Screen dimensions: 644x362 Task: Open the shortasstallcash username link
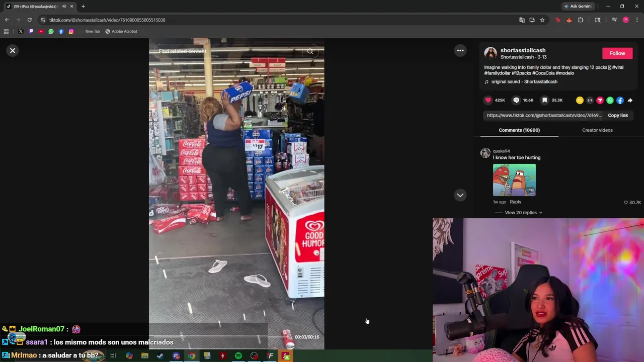click(523, 50)
